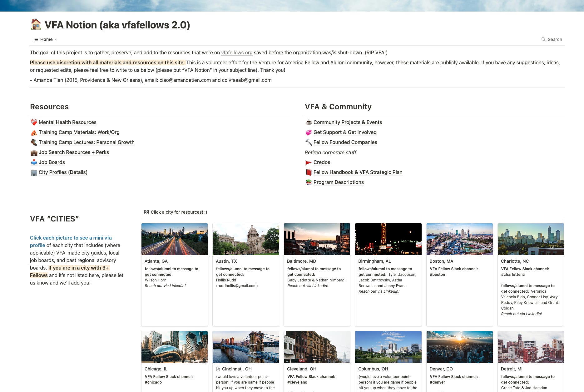Click the house emoji page icon
584x392 pixels.
(36, 25)
